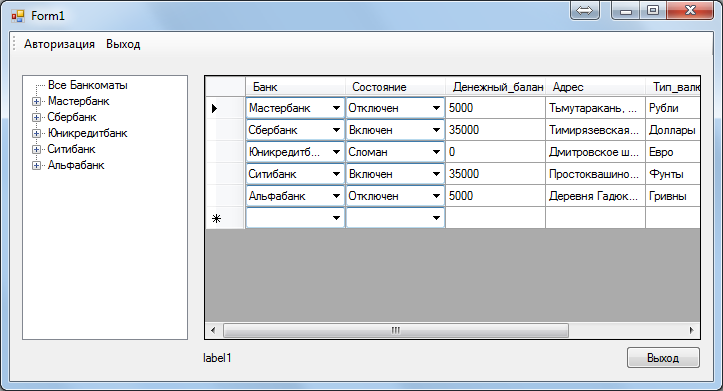The image size is (723, 391).
Task: Click the Денежный_балан column header
Action: coord(495,87)
